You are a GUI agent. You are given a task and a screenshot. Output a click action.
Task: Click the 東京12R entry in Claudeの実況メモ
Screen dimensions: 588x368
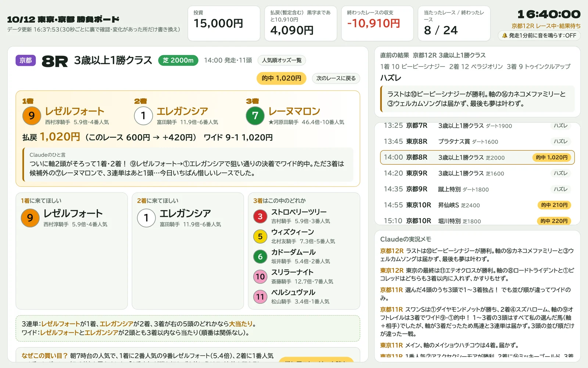[477, 274]
